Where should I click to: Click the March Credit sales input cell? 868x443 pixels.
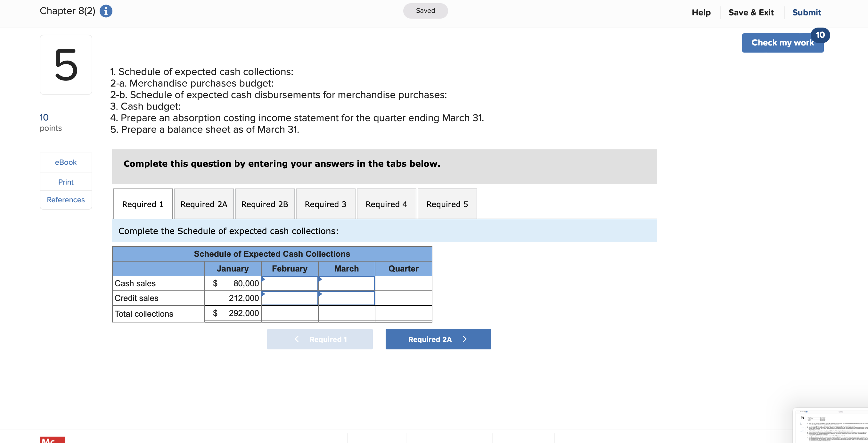click(346, 298)
